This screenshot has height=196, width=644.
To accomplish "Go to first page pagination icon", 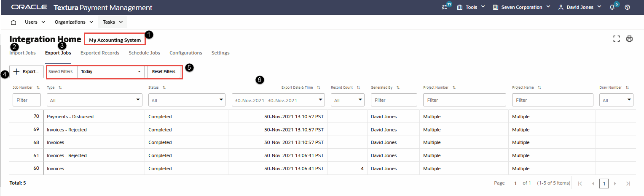I will (x=580, y=184).
